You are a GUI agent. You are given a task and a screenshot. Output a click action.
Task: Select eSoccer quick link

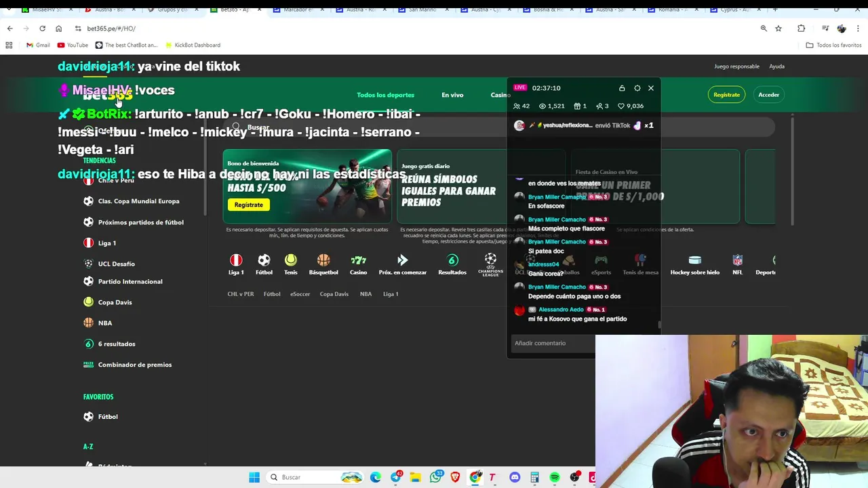(x=300, y=294)
